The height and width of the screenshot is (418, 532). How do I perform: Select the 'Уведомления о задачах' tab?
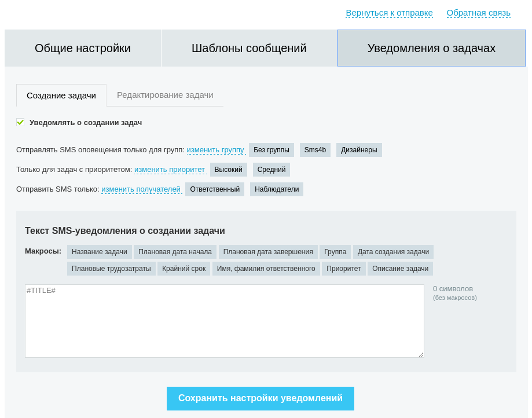431,48
